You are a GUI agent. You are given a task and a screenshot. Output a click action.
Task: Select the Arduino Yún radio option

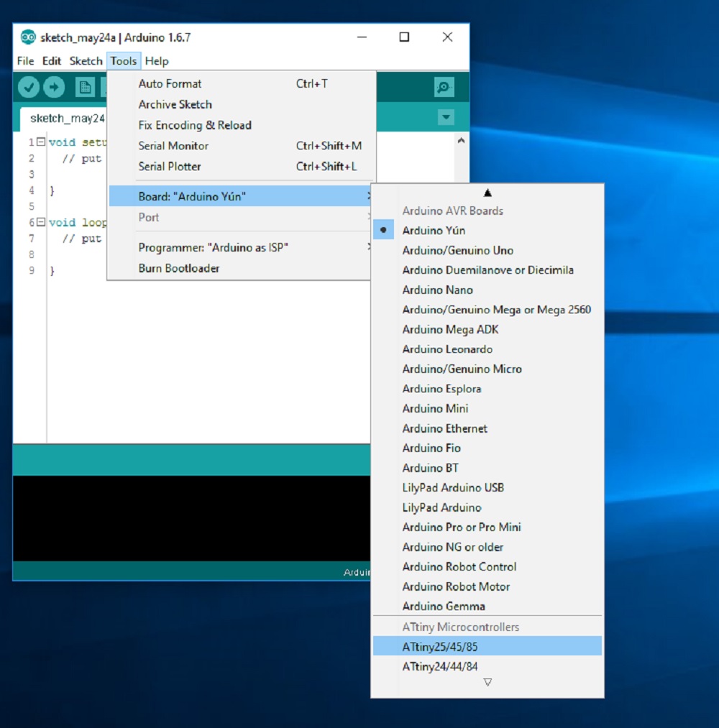point(487,230)
